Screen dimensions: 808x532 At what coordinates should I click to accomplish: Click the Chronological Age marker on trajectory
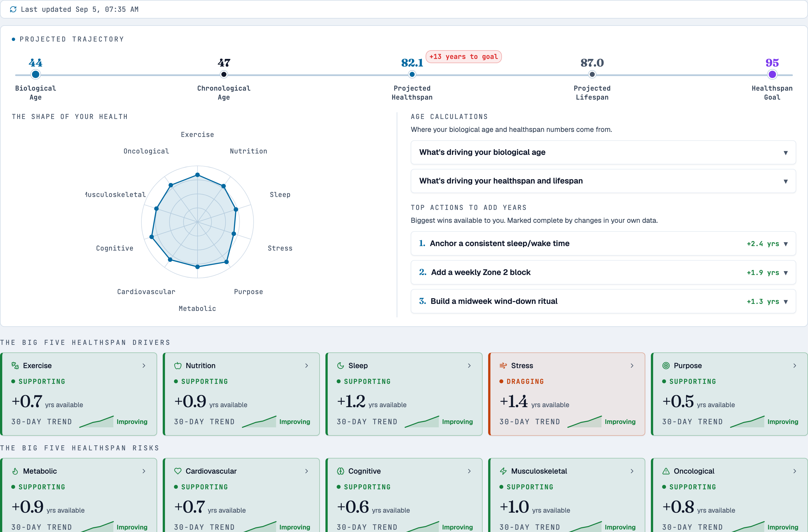tap(224, 74)
